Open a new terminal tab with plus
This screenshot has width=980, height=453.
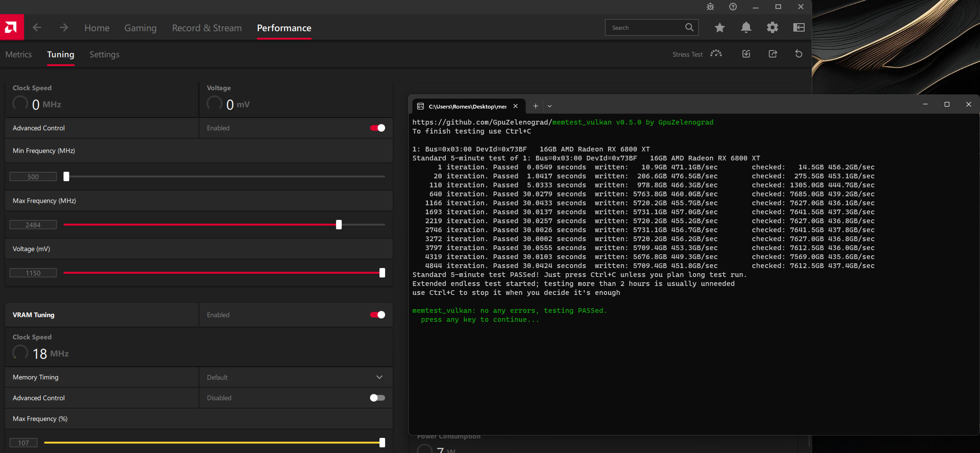pyautogui.click(x=535, y=106)
